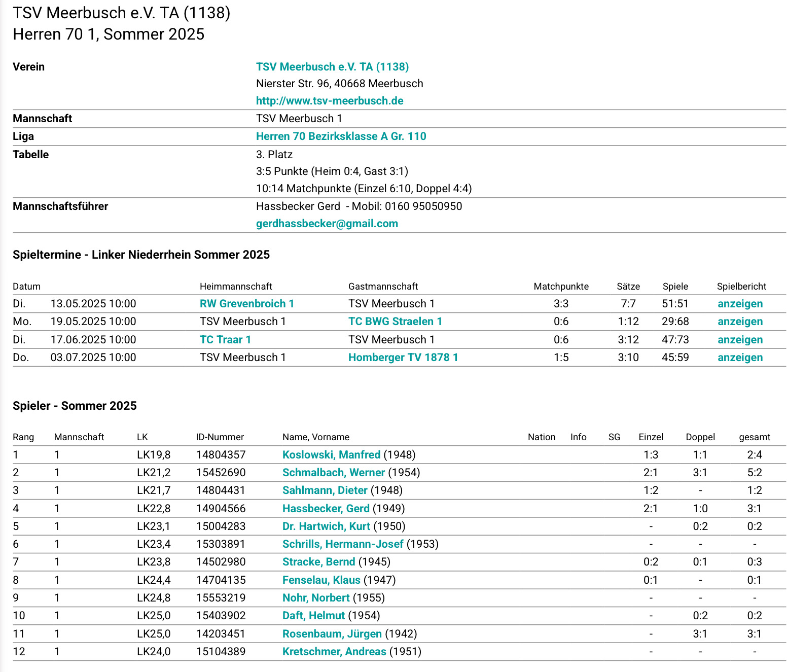View Hassbecker, Gerd player page

pyautogui.click(x=326, y=509)
